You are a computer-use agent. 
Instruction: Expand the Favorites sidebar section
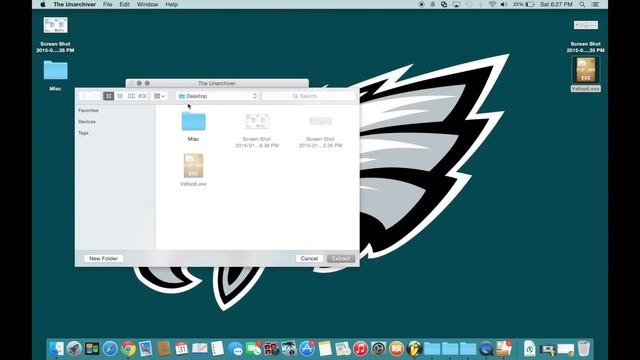(88, 110)
